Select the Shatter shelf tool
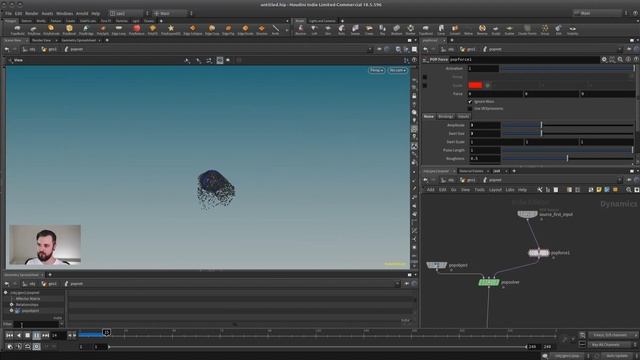 (411, 29)
